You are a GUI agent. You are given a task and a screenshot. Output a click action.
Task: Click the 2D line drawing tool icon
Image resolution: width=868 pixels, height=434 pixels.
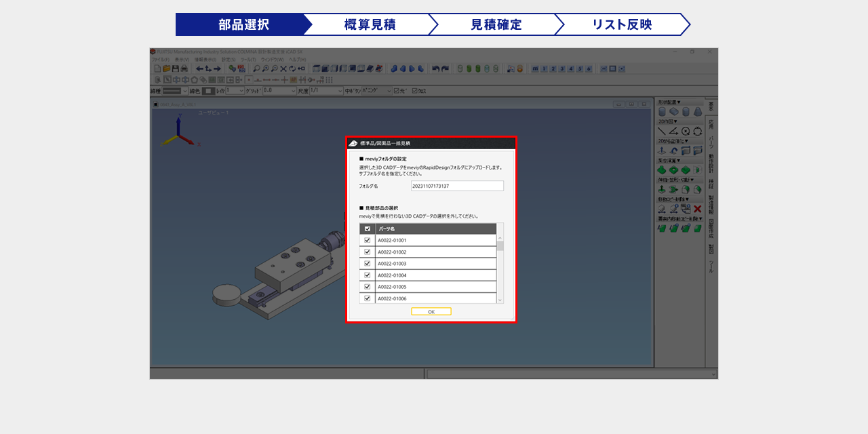(x=663, y=131)
